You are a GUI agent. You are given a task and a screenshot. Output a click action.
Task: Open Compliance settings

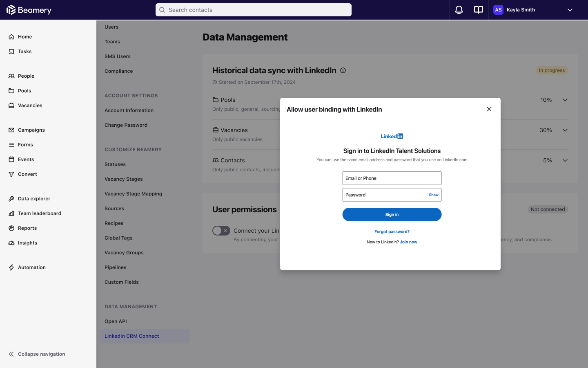point(119,71)
